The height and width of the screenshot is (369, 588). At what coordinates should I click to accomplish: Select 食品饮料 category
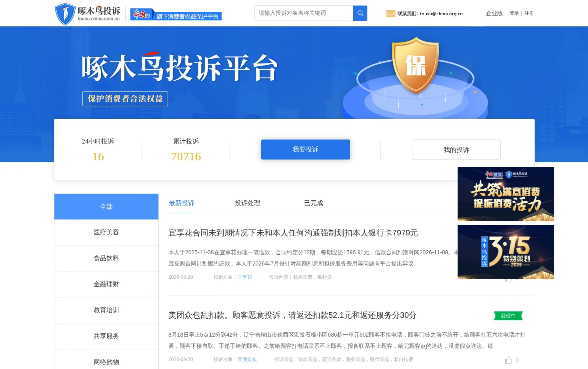pos(106,258)
